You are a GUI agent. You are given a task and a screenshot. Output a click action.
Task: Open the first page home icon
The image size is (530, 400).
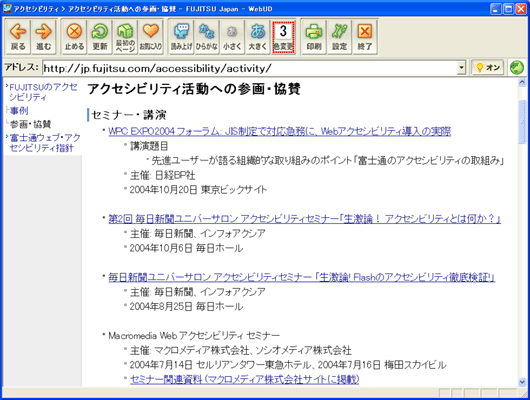pyautogui.click(x=125, y=37)
